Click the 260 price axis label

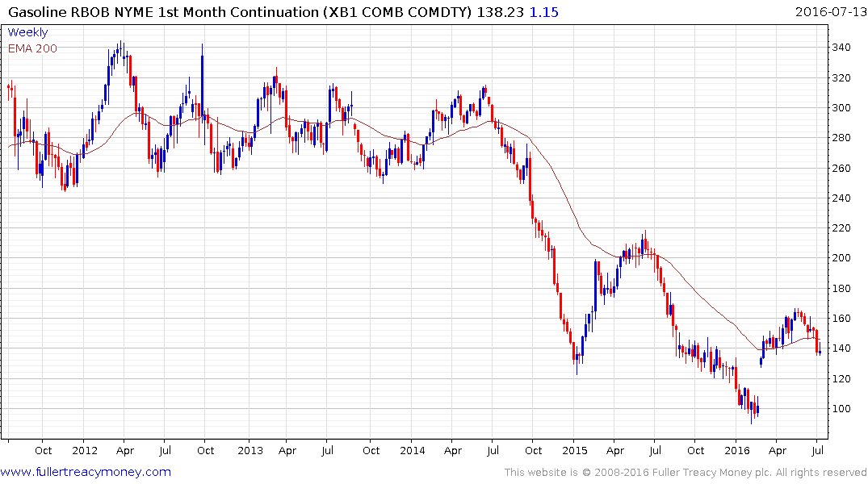841,168
